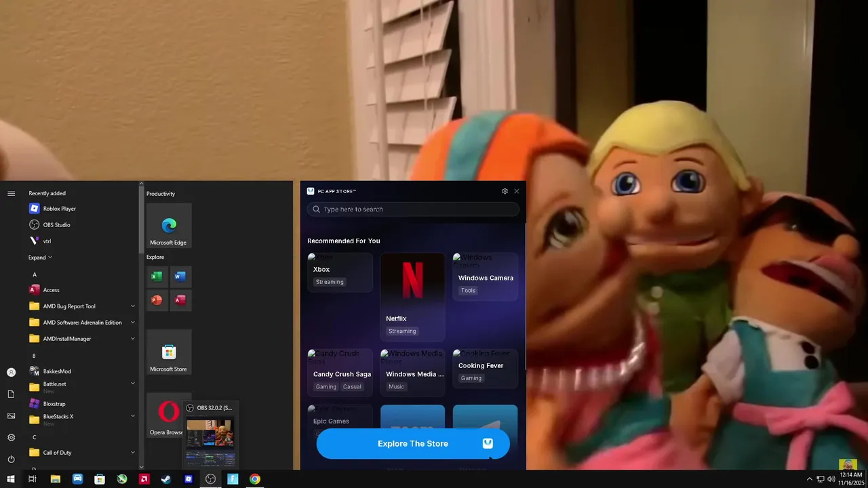Click letter B app list header
Screen dimensions: 868x488
[35, 356]
